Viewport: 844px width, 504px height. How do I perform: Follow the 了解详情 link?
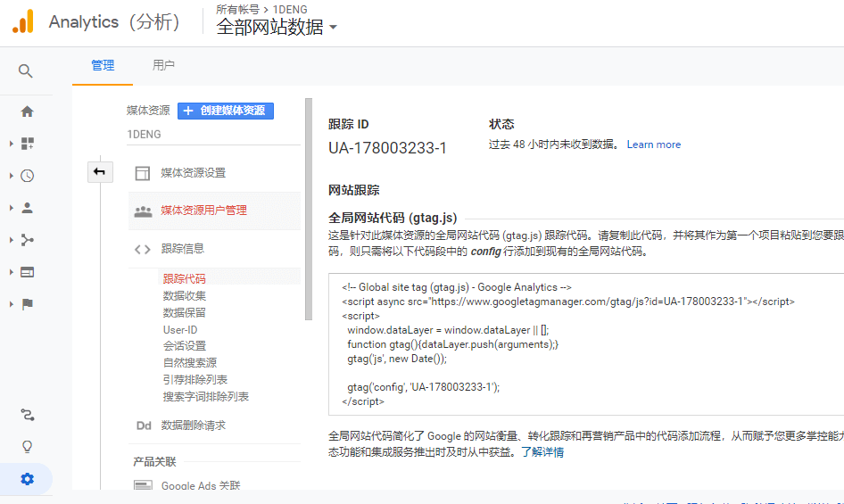[x=542, y=452]
